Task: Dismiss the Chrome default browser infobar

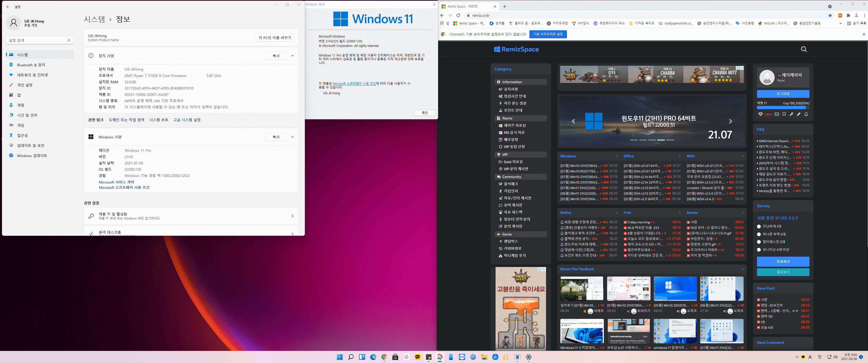Action: (x=864, y=34)
